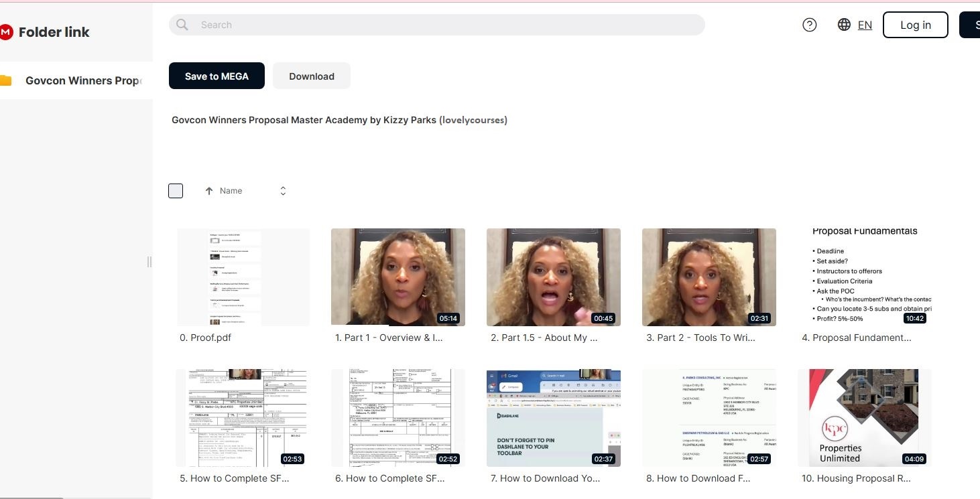Click the globe language icon

[x=844, y=25]
